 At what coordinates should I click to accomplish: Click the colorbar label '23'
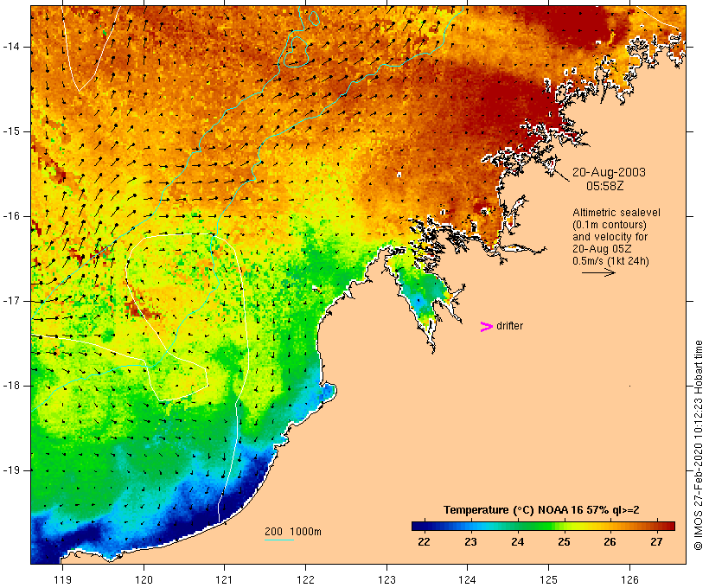pyautogui.click(x=470, y=541)
